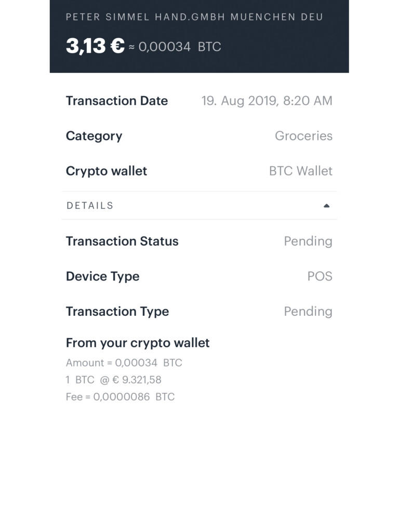Select the Groceries category value
Viewport: 399px width, 532px height.
click(x=303, y=136)
